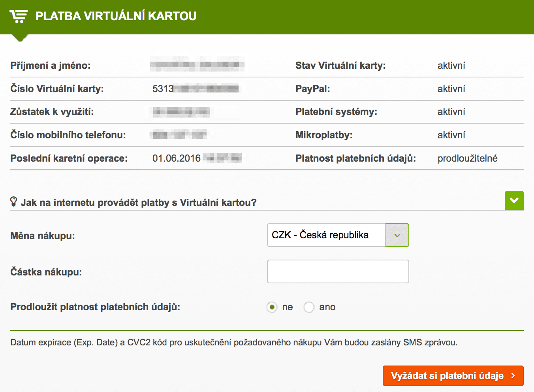Click the 'PayPal:' label

(x=313, y=89)
